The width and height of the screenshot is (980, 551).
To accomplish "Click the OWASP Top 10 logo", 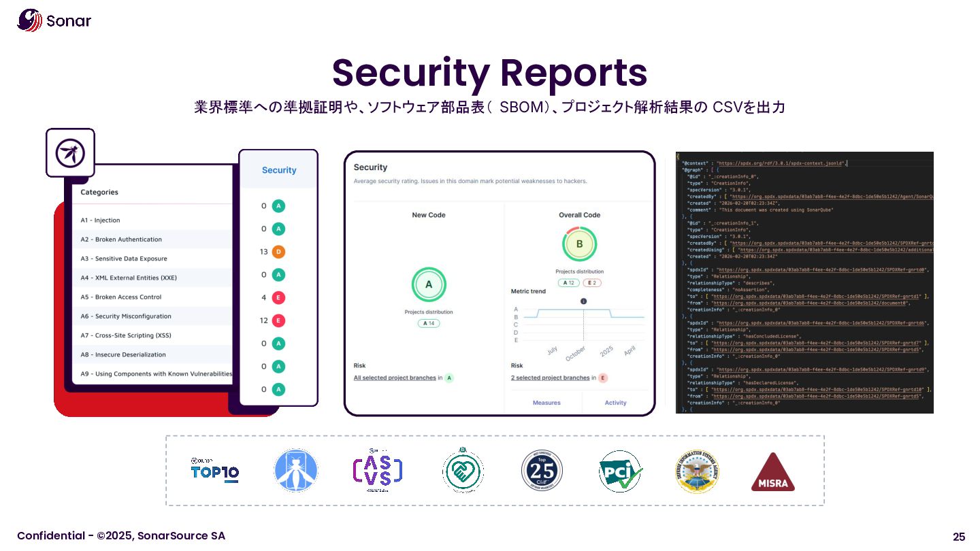I will (x=214, y=471).
